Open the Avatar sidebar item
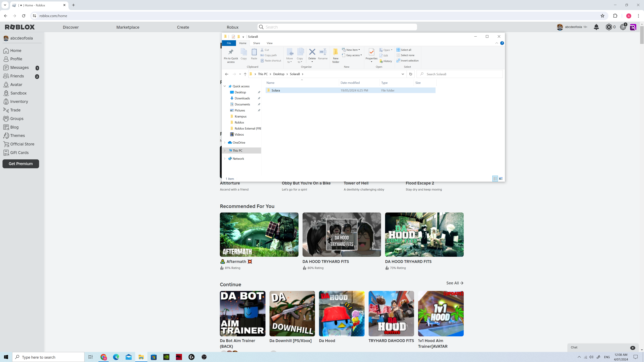Image resolution: width=644 pixels, height=362 pixels. [x=16, y=84]
